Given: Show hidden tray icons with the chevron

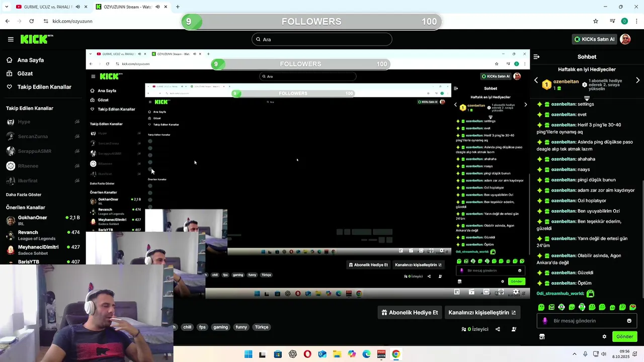Looking at the screenshot, I should click(x=574, y=354).
